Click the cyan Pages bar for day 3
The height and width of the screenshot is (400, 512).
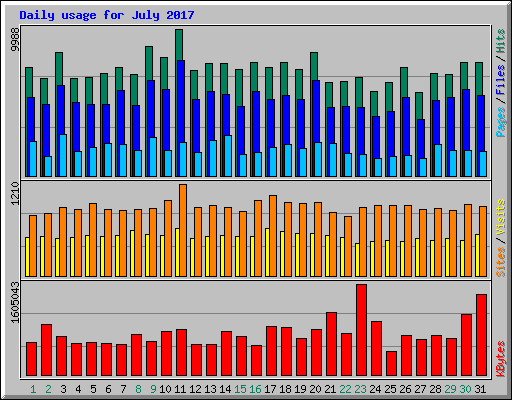[x=63, y=155]
